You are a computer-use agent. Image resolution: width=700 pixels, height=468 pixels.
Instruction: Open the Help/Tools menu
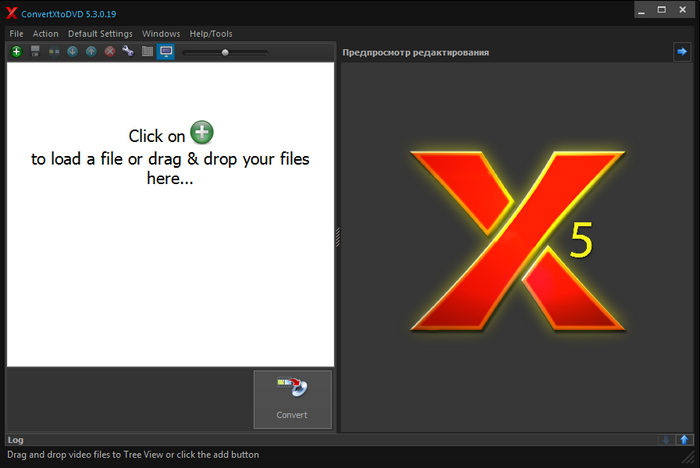coord(211,34)
